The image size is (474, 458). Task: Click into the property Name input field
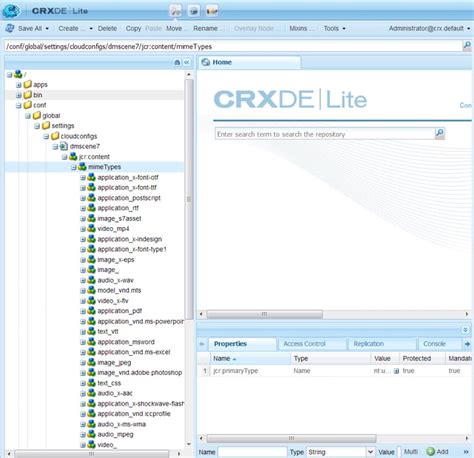tap(252, 452)
